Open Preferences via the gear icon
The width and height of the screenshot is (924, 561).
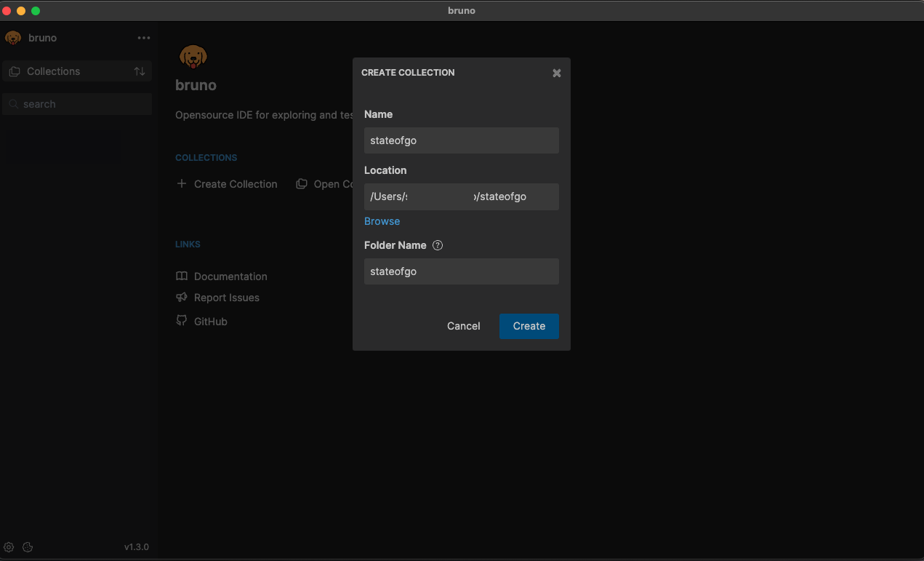coord(9,547)
